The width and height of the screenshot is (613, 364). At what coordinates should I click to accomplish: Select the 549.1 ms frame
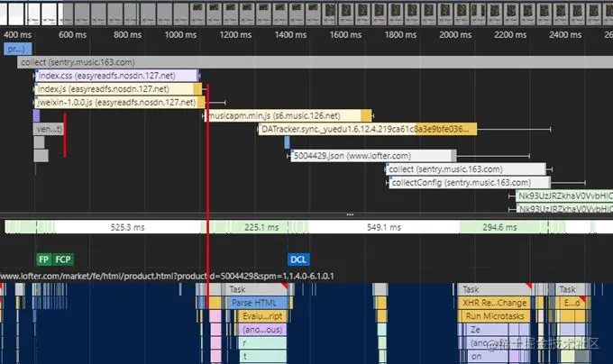(384, 227)
